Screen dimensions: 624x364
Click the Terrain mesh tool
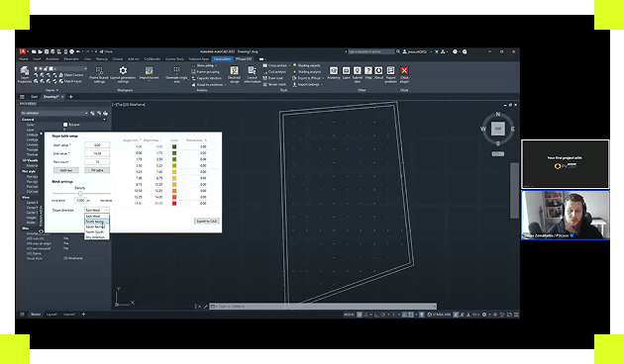tap(274, 85)
